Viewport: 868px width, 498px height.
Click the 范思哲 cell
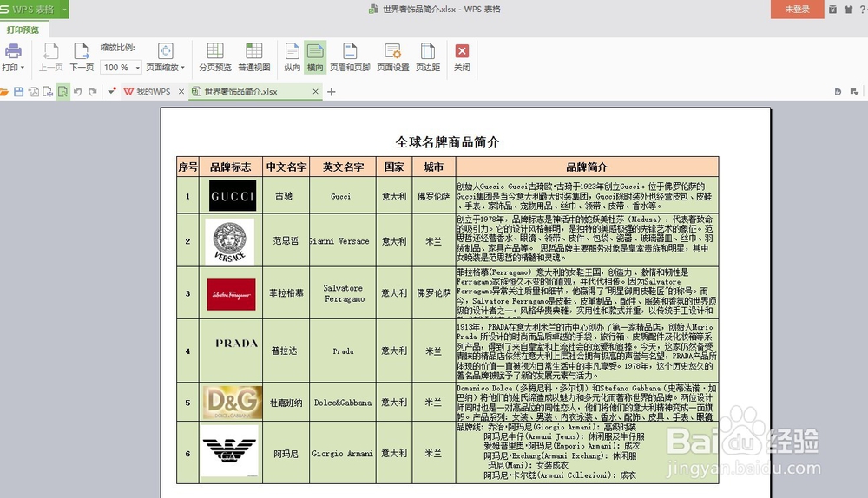click(x=286, y=241)
